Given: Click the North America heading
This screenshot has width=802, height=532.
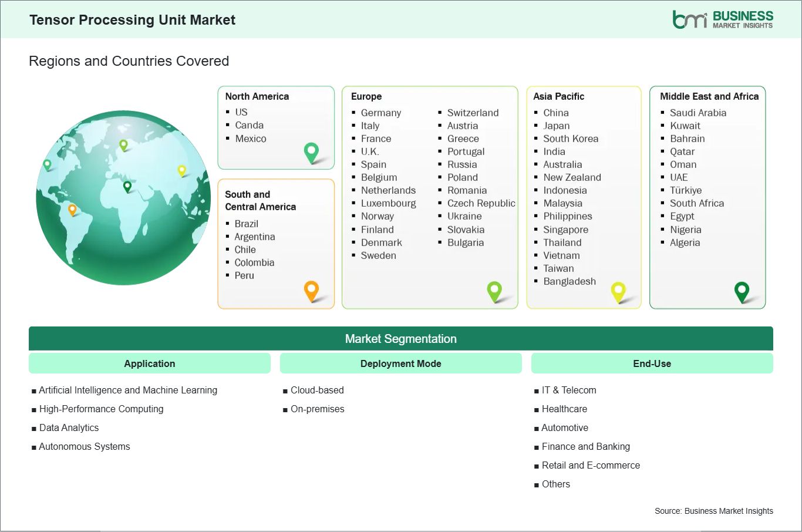Looking at the screenshot, I should (257, 96).
